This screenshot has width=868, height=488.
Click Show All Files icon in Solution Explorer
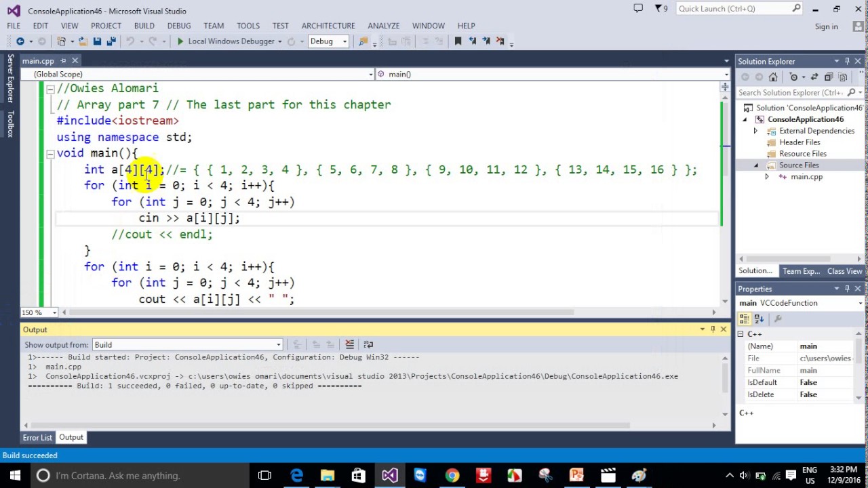click(844, 77)
